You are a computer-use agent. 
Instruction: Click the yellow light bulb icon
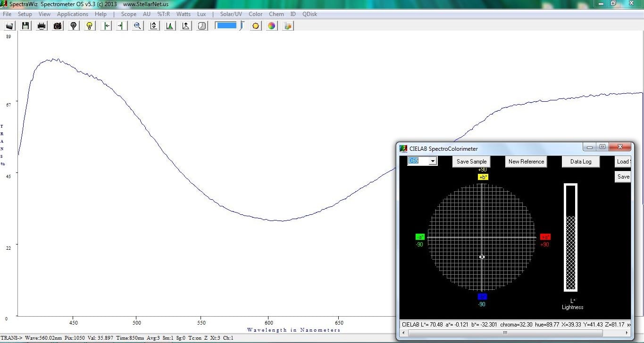pyautogui.click(x=89, y=26)
